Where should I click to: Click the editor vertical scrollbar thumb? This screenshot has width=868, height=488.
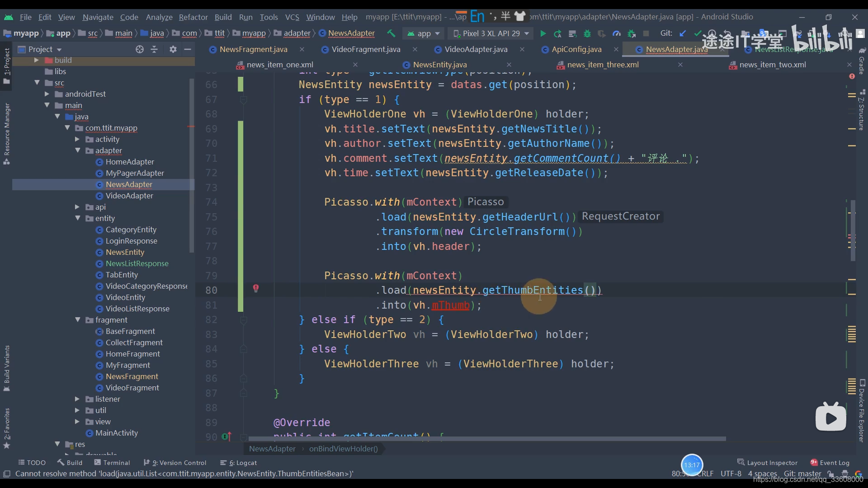853,230
